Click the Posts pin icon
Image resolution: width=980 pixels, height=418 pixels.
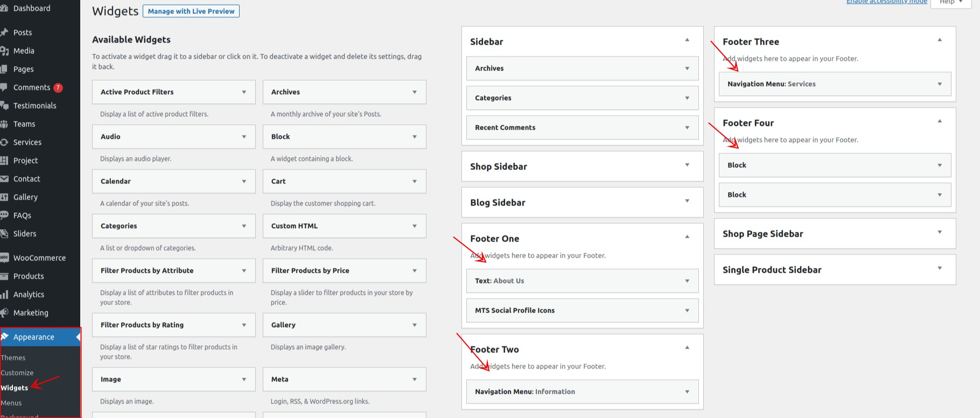coord(4,32)
